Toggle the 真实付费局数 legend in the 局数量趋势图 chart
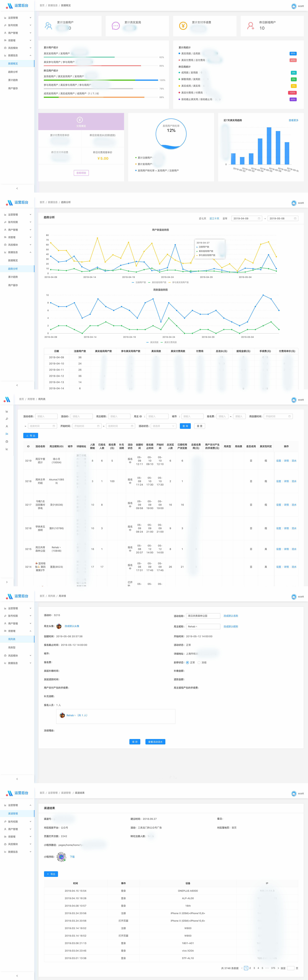308x980 pixels. click(169, 342)
